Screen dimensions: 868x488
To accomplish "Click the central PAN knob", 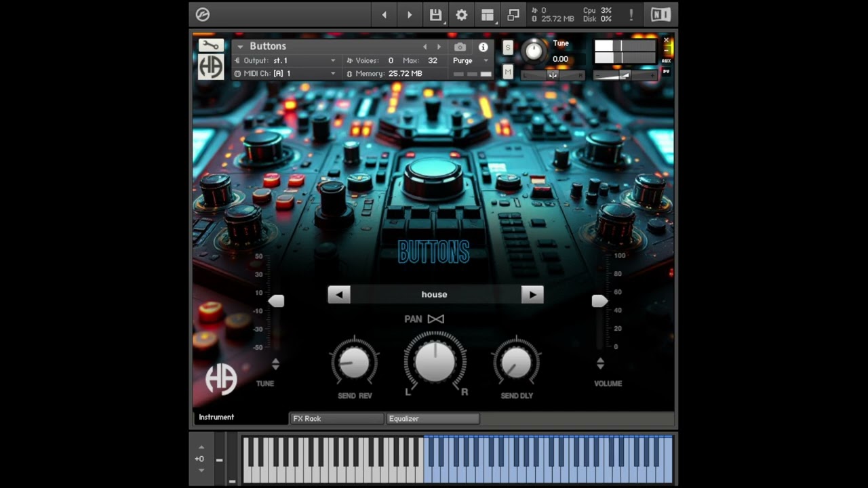I will pos(435,361).
